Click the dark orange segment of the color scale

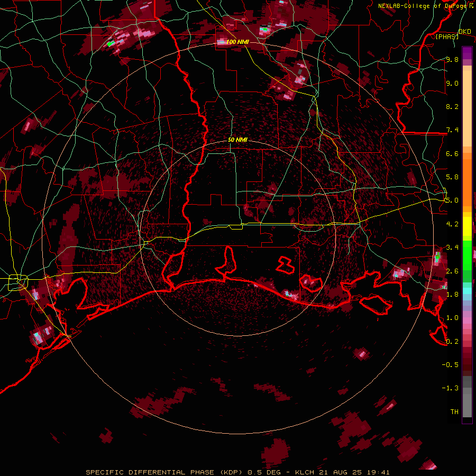(467, 182)
